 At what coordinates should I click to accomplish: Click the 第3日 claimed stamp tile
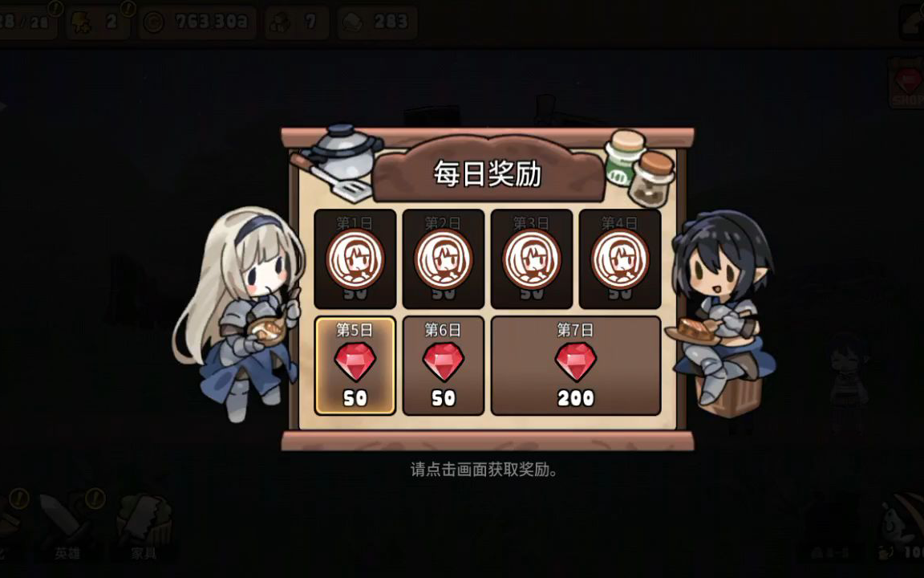532,259
